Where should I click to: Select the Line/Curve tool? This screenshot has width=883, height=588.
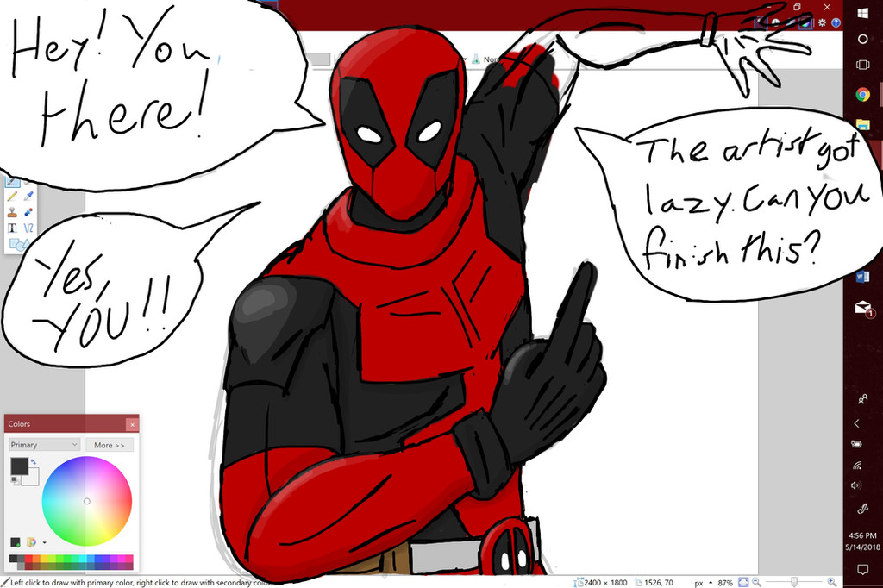tap(28, 228)
